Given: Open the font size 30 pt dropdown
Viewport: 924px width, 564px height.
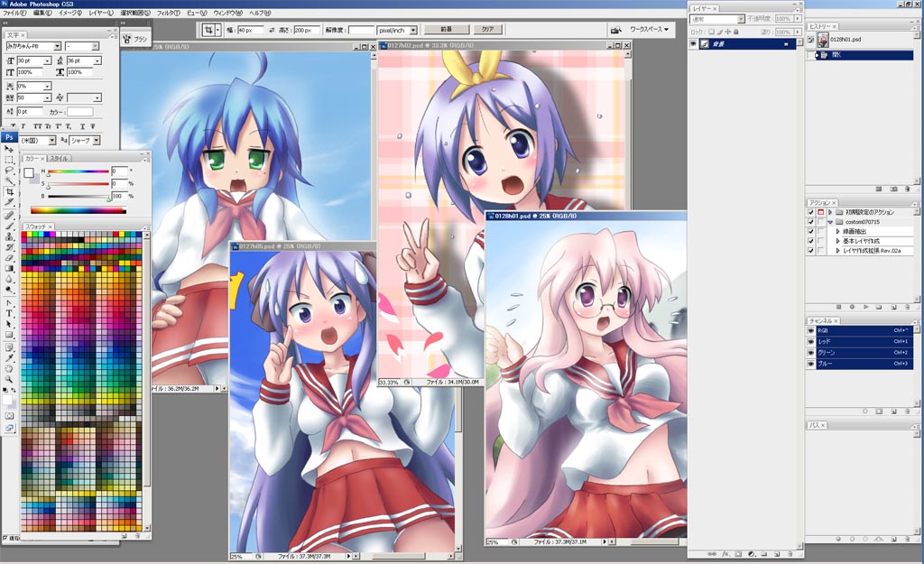Looking at the screenshot, I should (47, 60).
